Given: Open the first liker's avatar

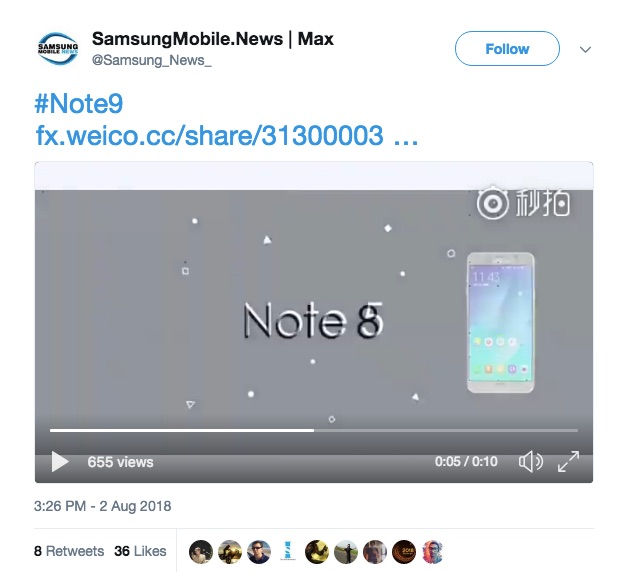Looking at the screenshot, I should click(201, 552).
